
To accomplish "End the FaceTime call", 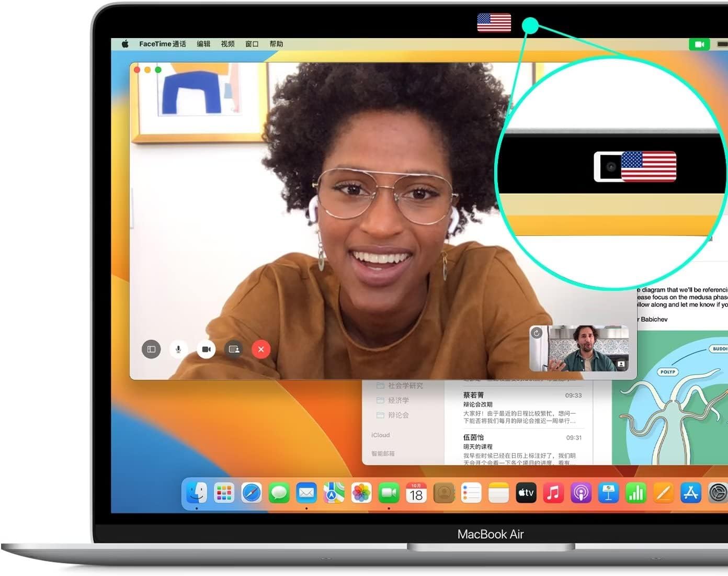I will coord(261,349).
